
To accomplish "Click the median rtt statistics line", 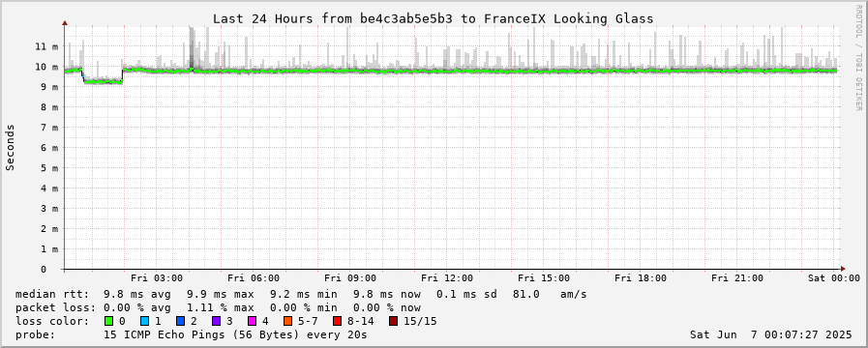I will coord(301,294).
